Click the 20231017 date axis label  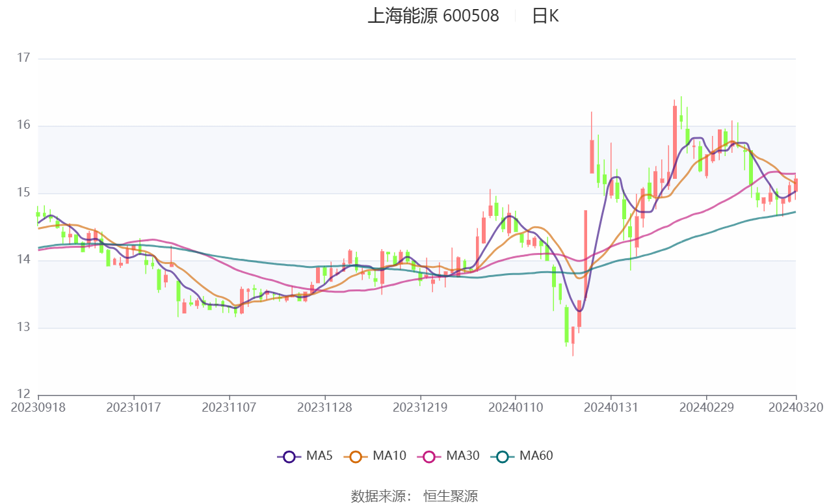(x=134, y=407)
